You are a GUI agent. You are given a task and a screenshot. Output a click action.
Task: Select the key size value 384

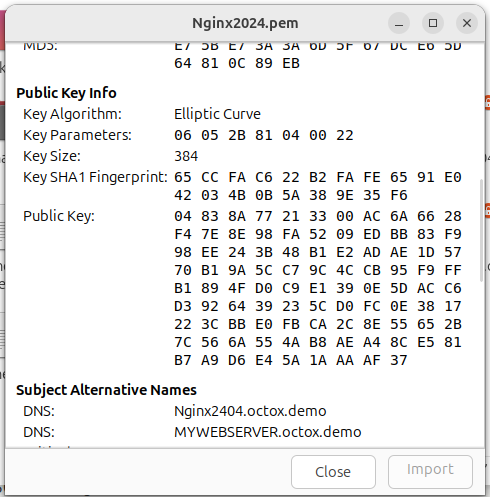pos(186,156)
